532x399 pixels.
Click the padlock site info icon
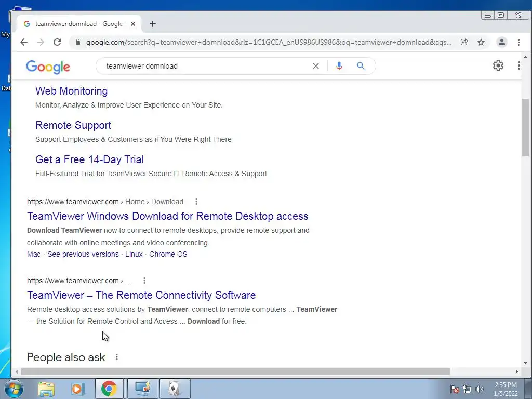(78, 42)
